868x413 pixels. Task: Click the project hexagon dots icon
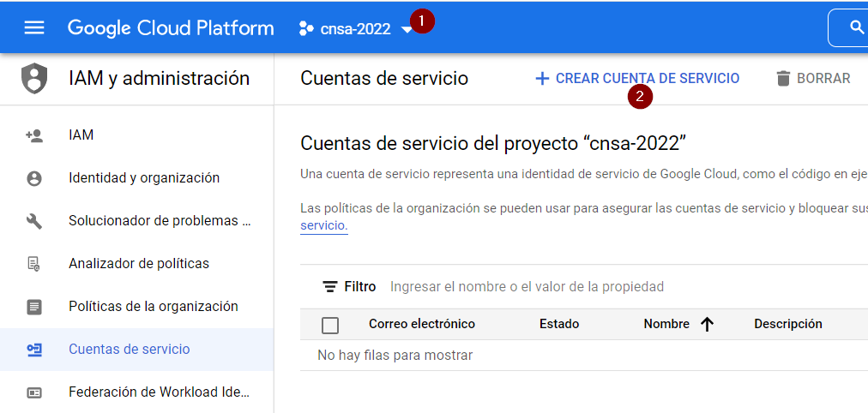pyautogui.click(x=306, y=29)
